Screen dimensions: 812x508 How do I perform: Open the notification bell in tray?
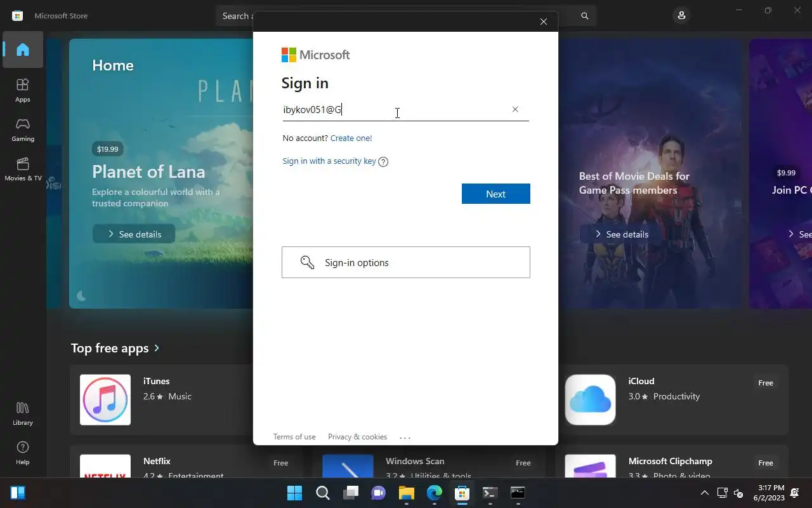[x=795, y=493]
